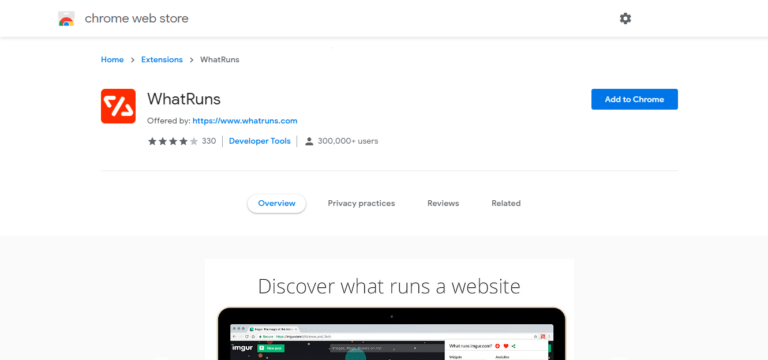The height and width of the screenshot is (360, 768).
Task: Switch to the Related tab
Action: coord(506,203)
